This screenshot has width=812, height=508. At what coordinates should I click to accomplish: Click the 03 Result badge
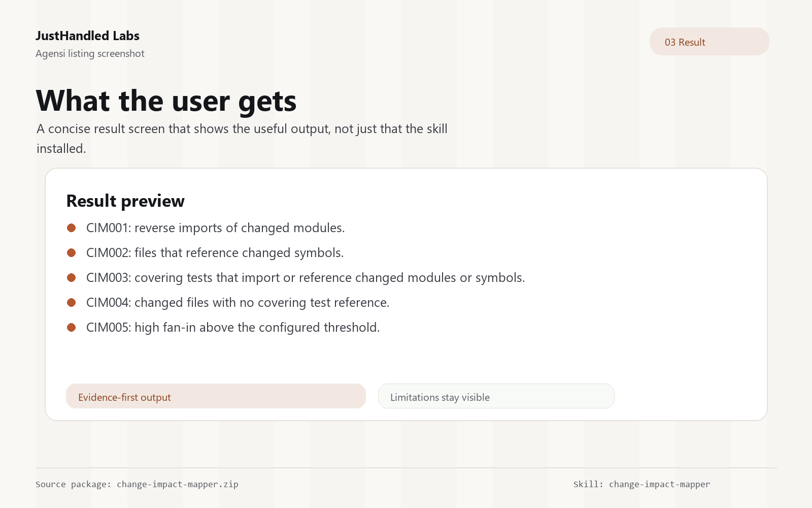pyautogui.click(x=709, y=42)
